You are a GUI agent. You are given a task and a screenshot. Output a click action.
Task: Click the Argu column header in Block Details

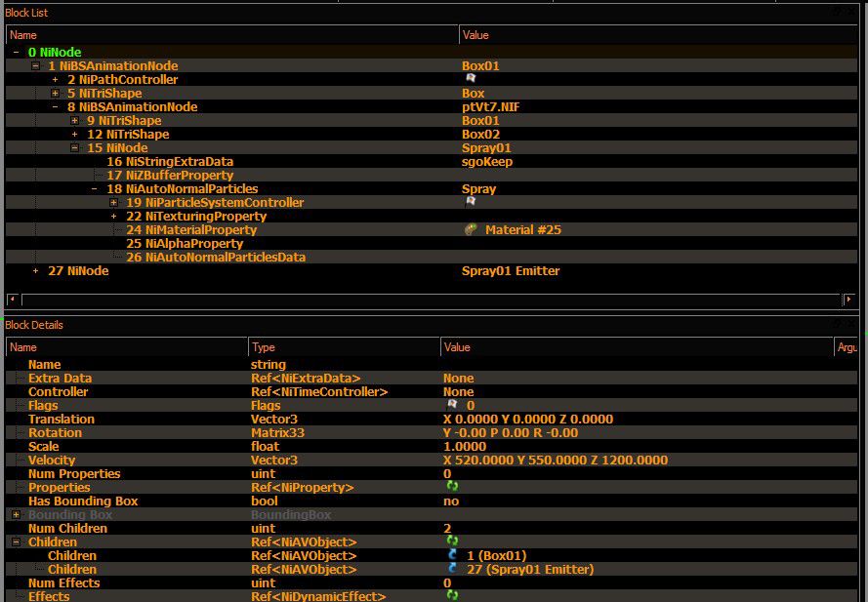pyautogui.click(x=846, y=347)
